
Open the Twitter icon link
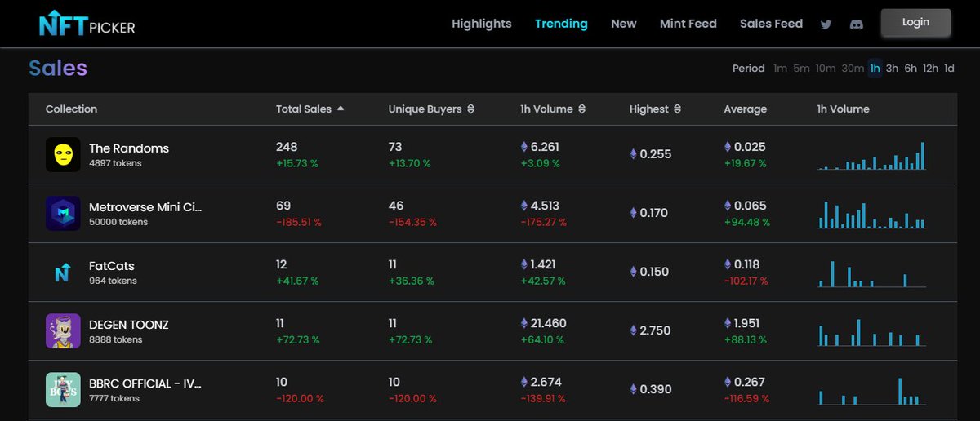826,24
